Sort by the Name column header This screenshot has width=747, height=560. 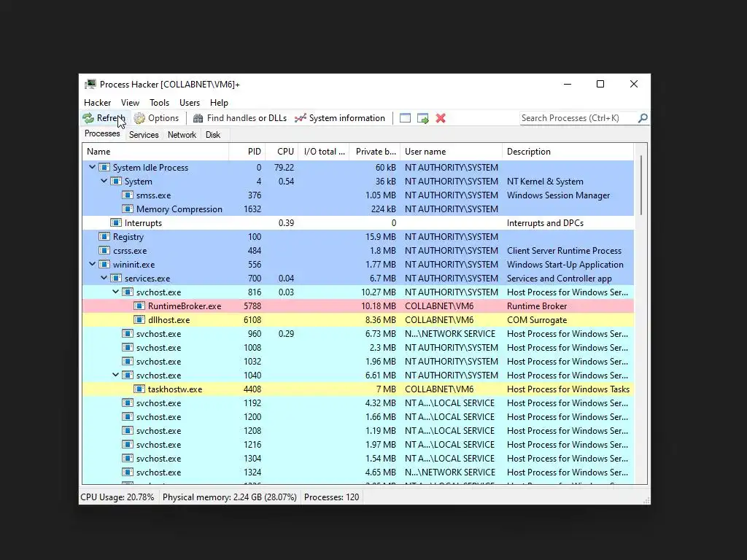(x=156, y=152)
